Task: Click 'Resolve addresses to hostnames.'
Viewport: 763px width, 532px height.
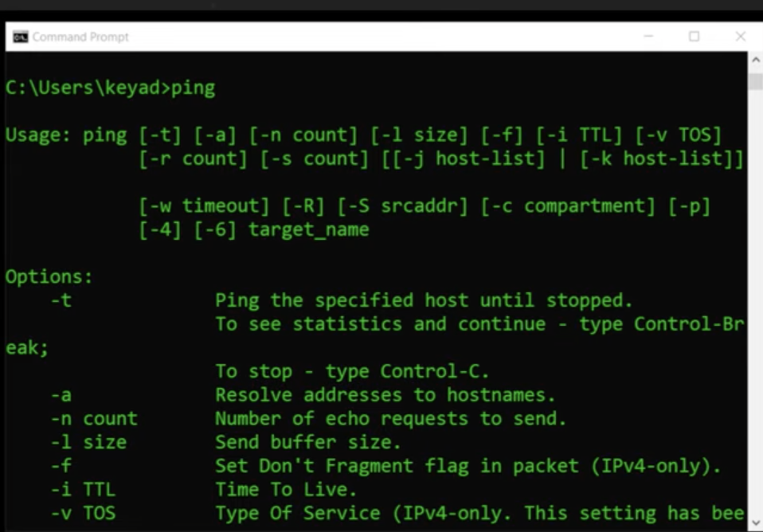Action: coord(385,395)
